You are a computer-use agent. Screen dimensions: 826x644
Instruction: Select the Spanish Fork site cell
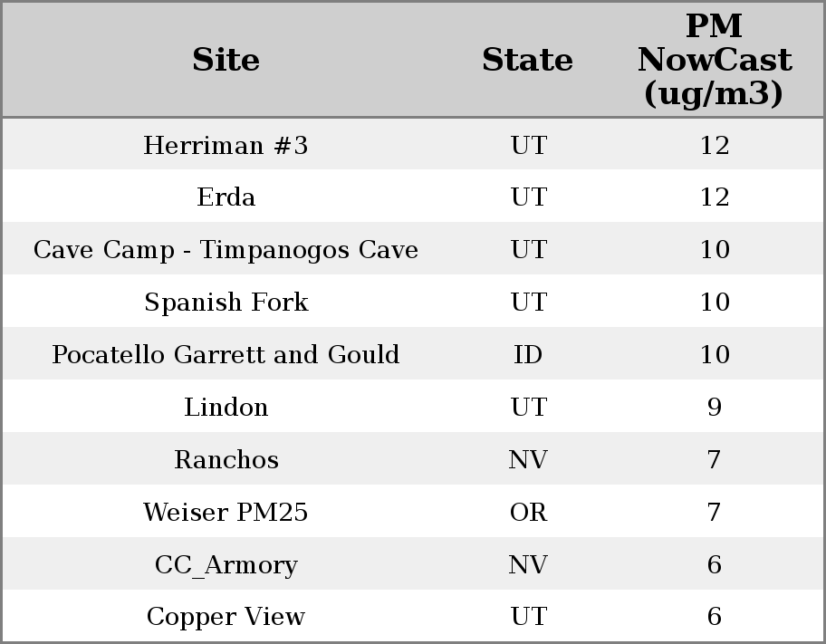[x=226, y=303]
